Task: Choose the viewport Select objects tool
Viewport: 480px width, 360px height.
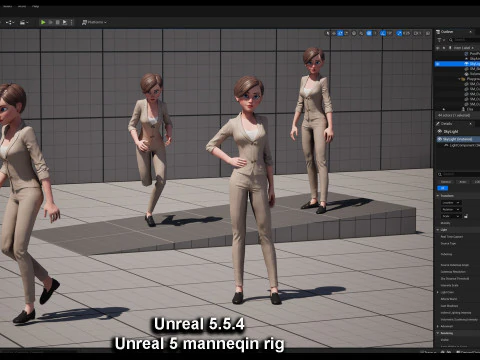Action: pos(328,33)
